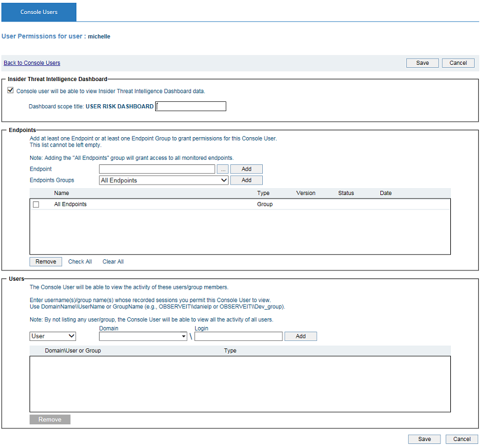Add the user with domain and login
481x448 pixels.
(x=300, y=336)
